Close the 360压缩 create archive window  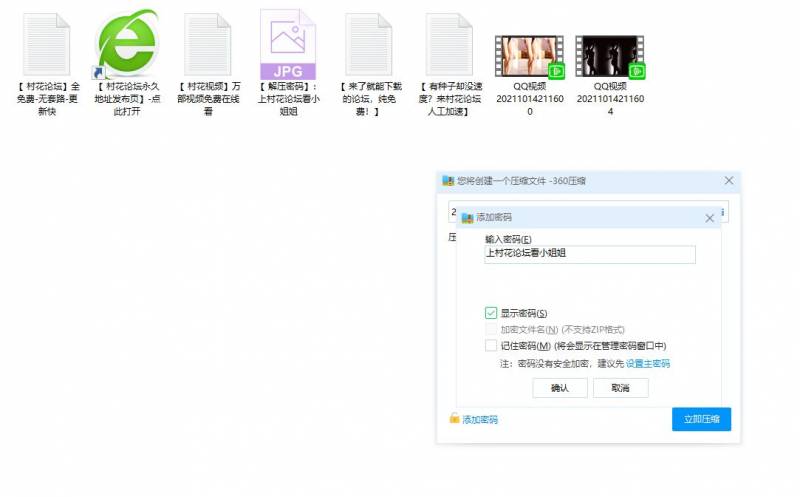coord(729,181)
